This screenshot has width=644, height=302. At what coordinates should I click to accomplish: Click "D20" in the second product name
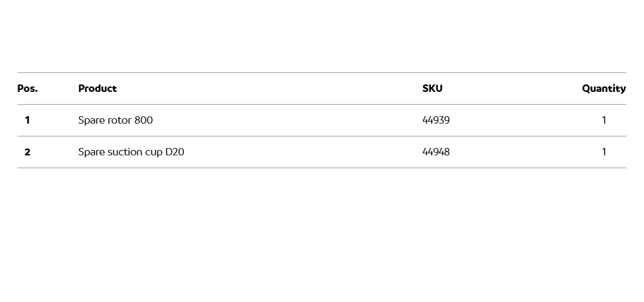(175, 152)
